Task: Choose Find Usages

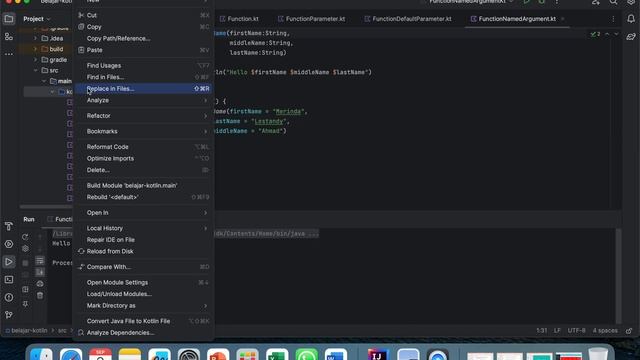Action: pos(144,65)
